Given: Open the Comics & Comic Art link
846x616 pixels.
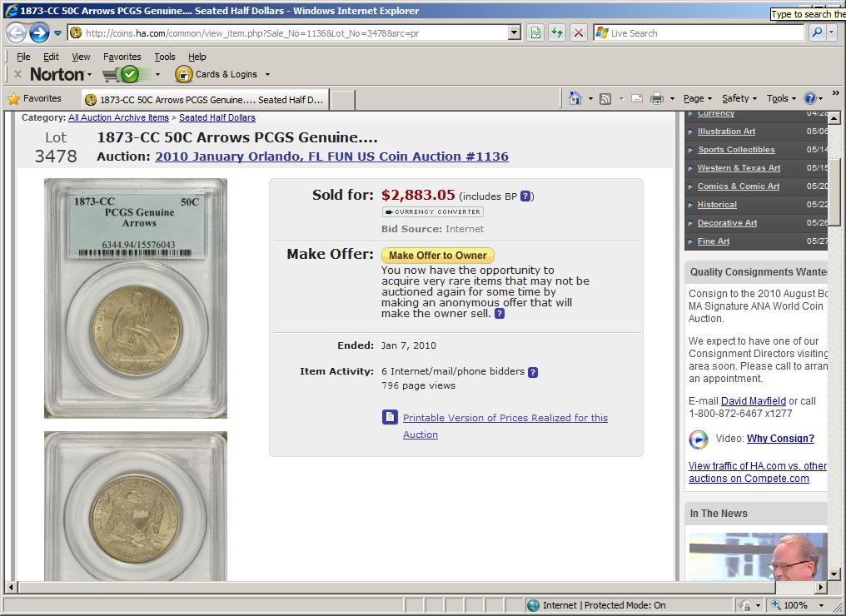Looking at the screenshot, I should coord(738,186).
